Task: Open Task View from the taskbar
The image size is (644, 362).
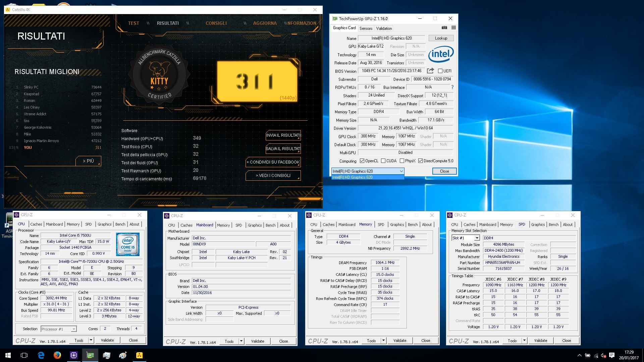Action: 24,355
